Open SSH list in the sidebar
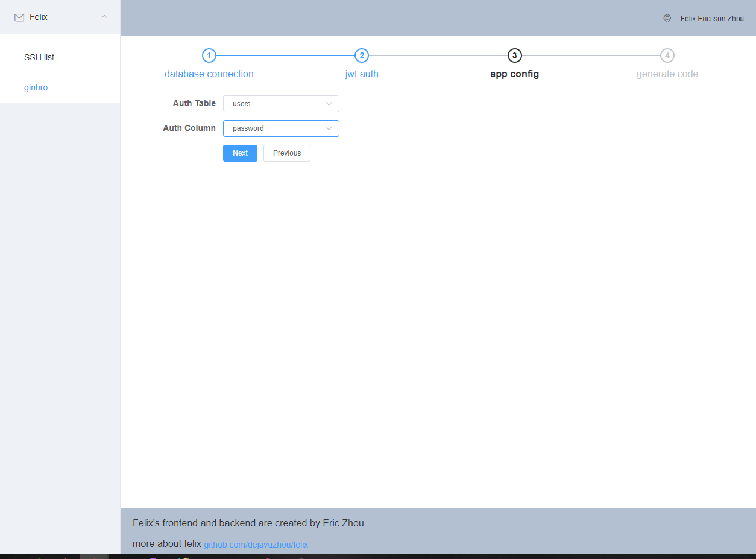756x559 pixels. pos(39,57)
